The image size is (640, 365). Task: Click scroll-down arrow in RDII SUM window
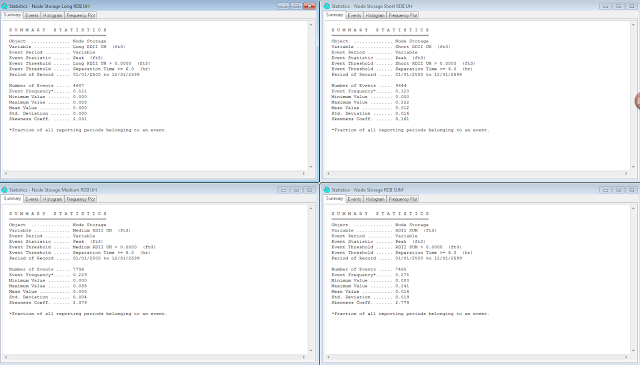[x=633, y=350]
